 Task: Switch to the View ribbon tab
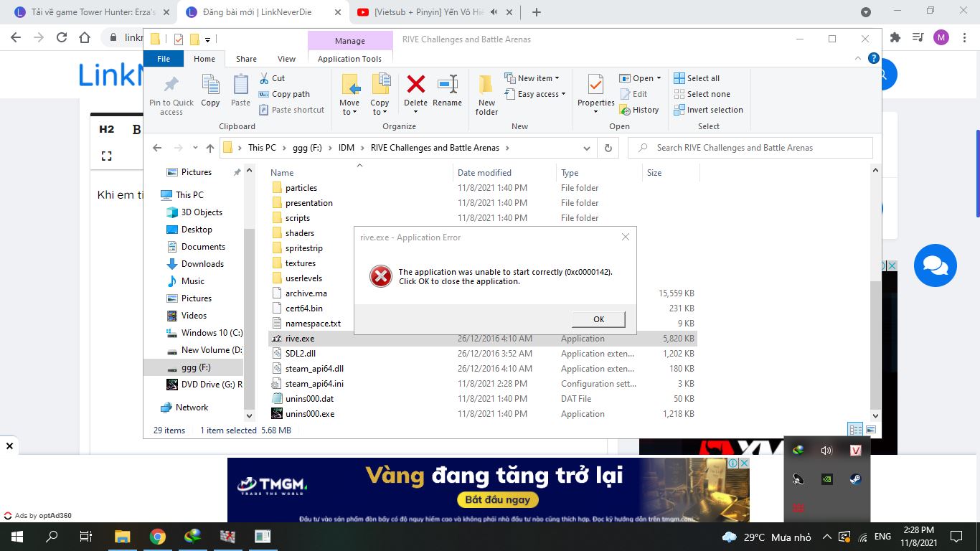287,59
